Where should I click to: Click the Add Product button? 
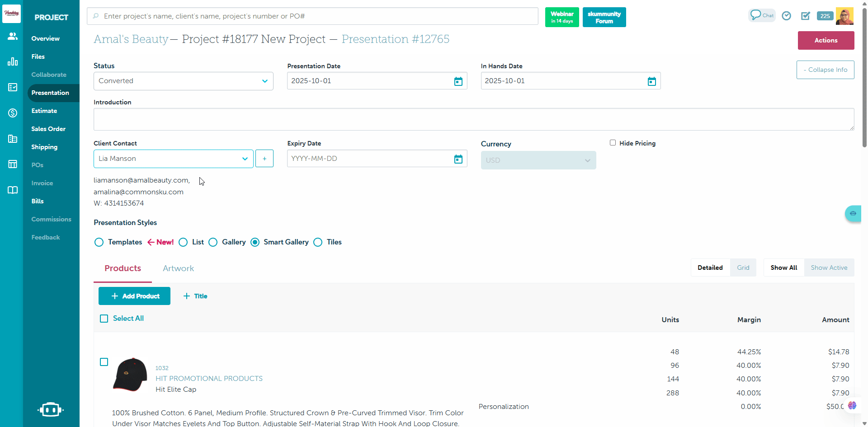click(x=134, y=296)
